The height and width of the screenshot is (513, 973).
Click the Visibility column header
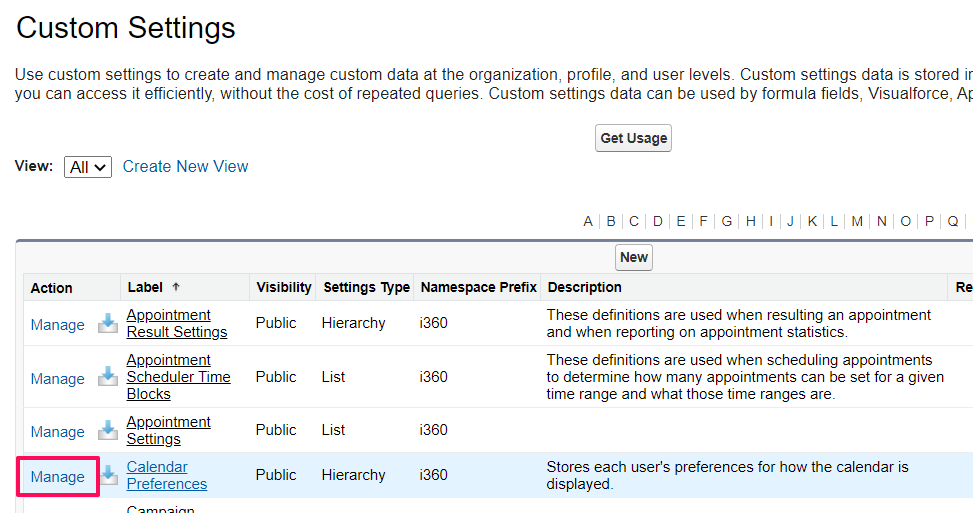(x=284, y=287)
